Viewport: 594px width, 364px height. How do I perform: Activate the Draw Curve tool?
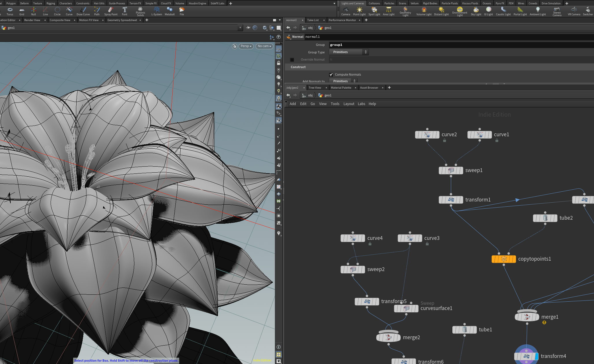pyautogui.click(x=83, y=11)
